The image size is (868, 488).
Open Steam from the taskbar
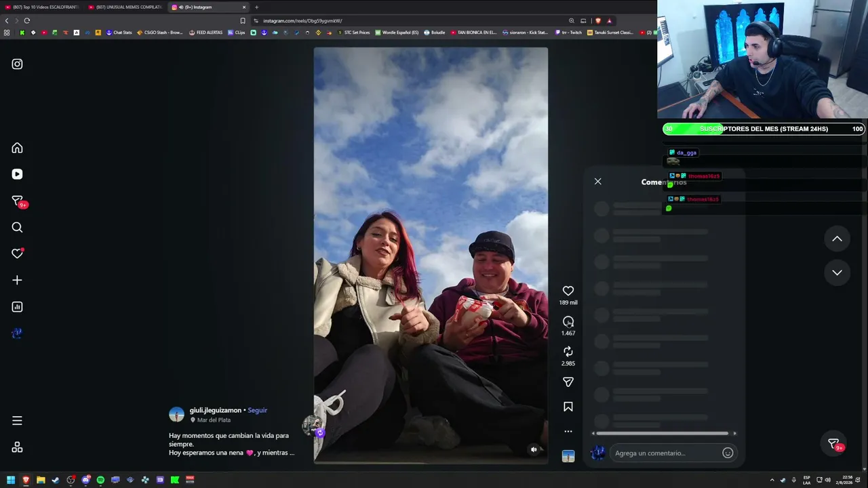pos(56,480)
